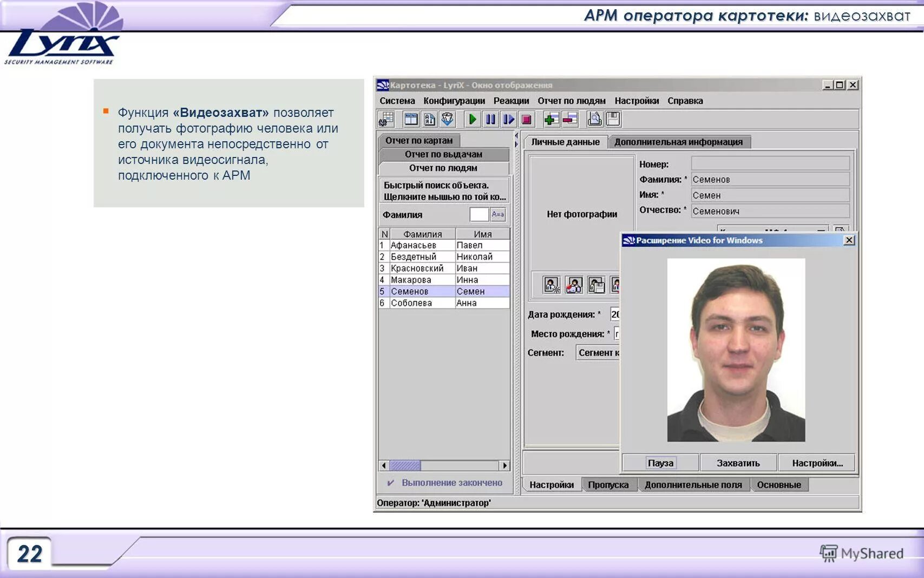Click the captured face preview in video window
The image size is (924, 578).
pyautogui.click(x=736, y=350)
